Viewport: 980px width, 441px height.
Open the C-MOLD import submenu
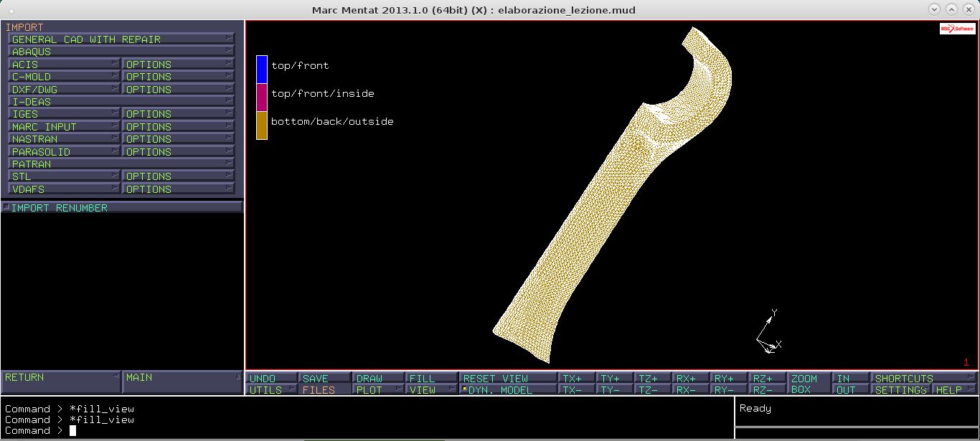click(64, 77)
